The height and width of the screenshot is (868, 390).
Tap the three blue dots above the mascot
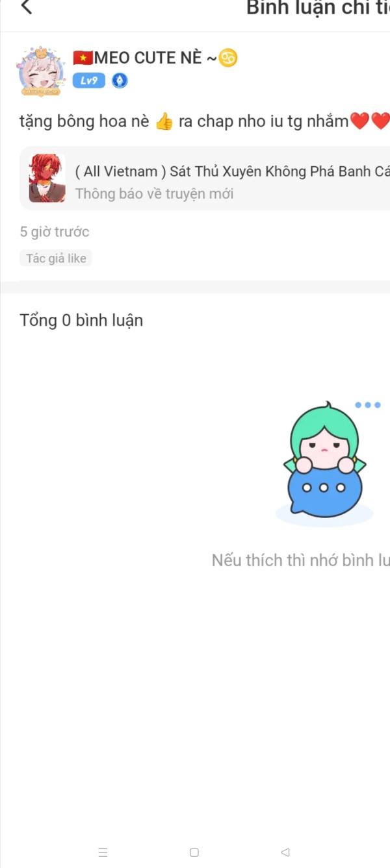[367, 405]
